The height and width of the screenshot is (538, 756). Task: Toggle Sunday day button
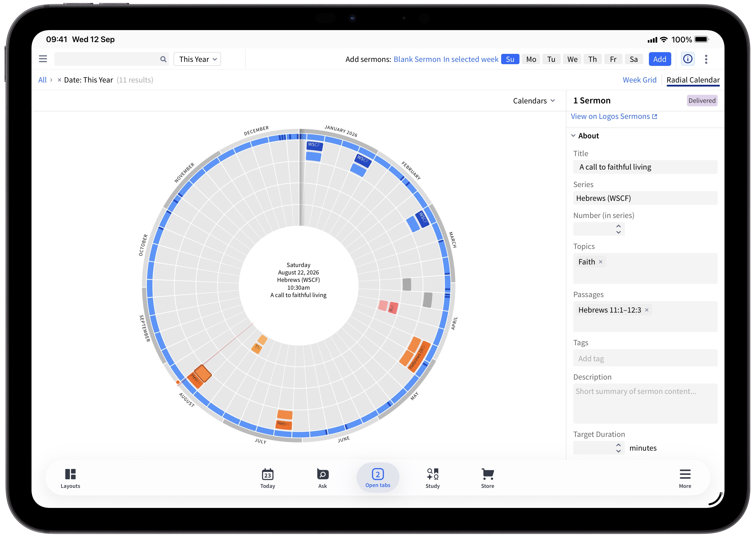click(x=510, y=59)
